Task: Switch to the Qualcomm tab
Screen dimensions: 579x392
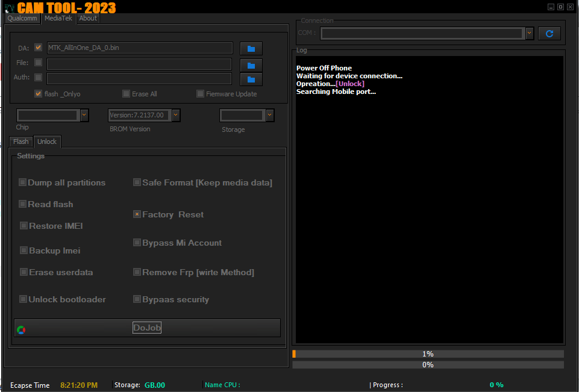Action: coord(22,18)
